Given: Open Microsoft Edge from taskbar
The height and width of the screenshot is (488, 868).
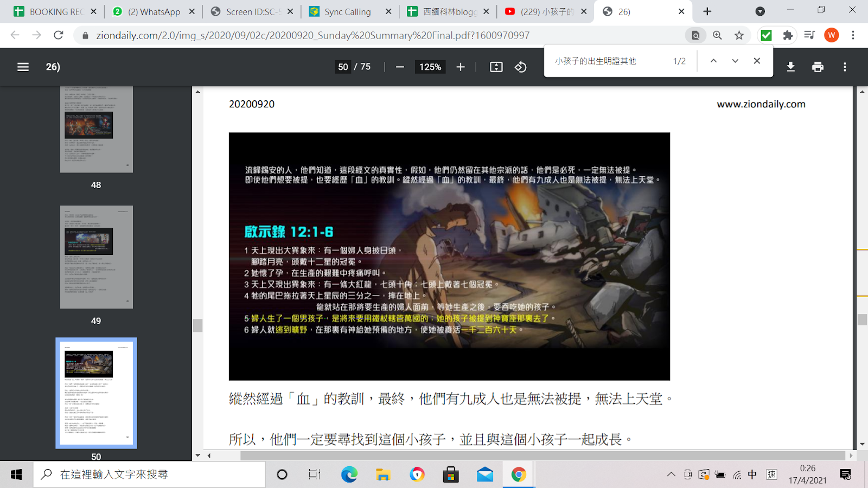Looking at the screenshot, I should pyautogui.click(x=349, y=474).
